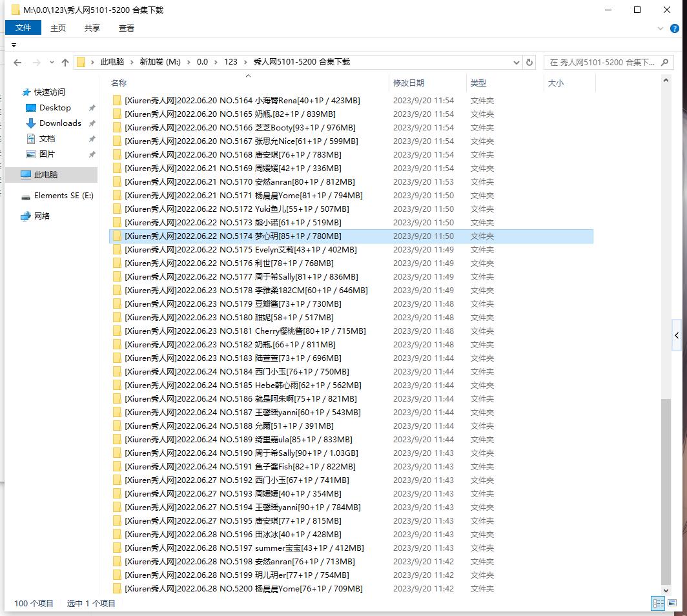Click folder icon of NO.5200 杨晨晨Yome

click(x=117, y=589)
